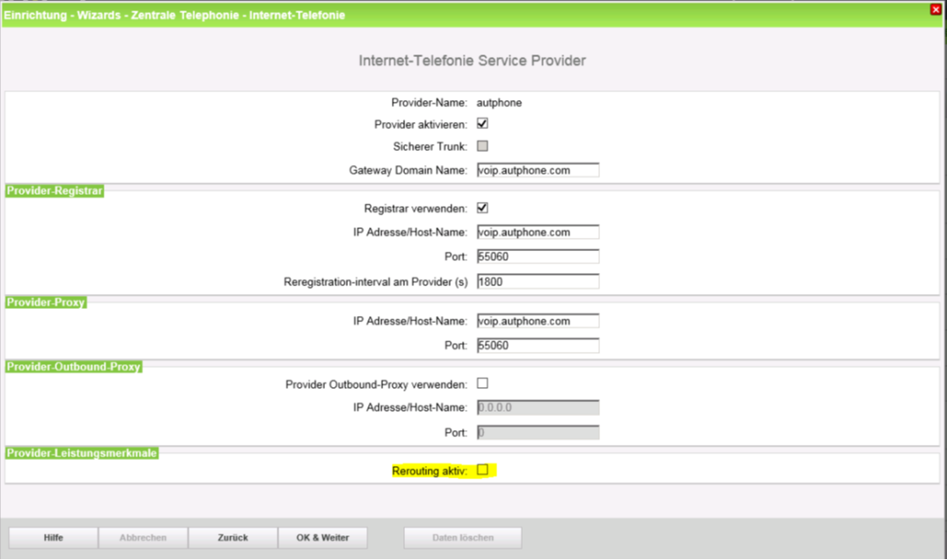Confirm with the OK & Weiter button
The width and height of the screenshot is (947, 560).
(x=322, y=538)
